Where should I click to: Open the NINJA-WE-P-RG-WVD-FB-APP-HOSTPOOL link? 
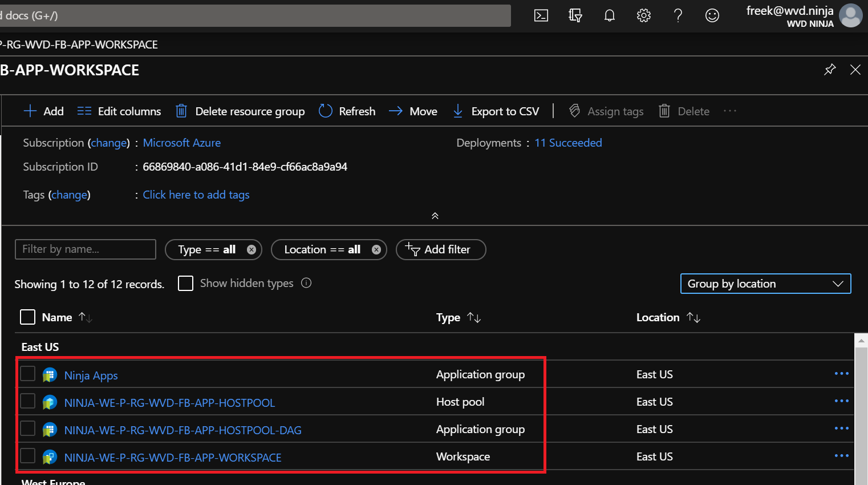click(169, 403)
